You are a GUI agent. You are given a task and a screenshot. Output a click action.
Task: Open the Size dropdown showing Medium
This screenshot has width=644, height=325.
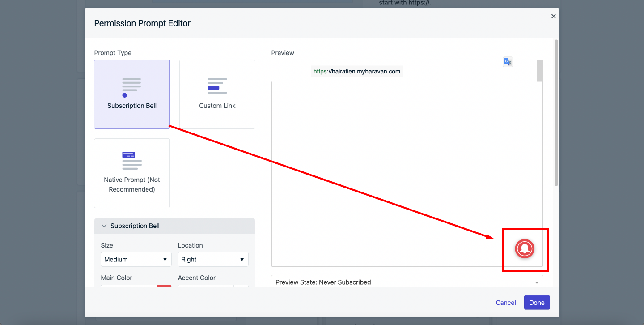136,259
